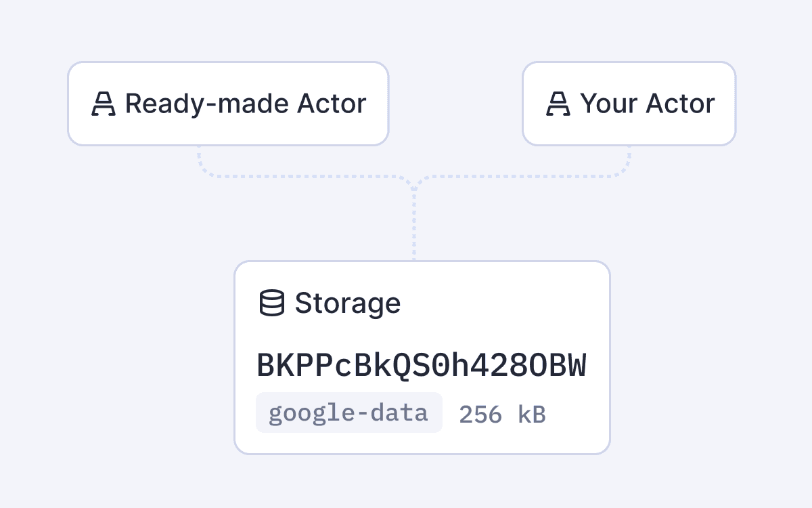This screenshot has width=812, height=508.
Task: Click the word 'Your' in Your Actor card
Action: 610,104
